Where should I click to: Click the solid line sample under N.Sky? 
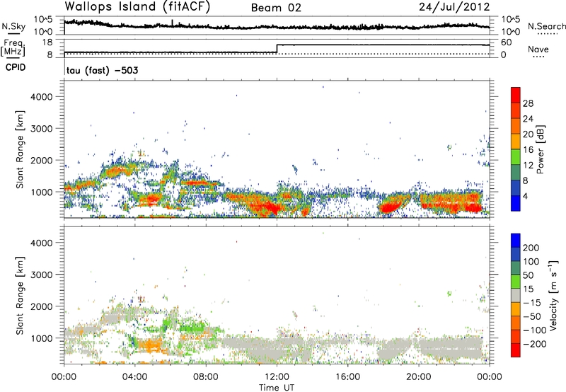click(x=13, y=33)
